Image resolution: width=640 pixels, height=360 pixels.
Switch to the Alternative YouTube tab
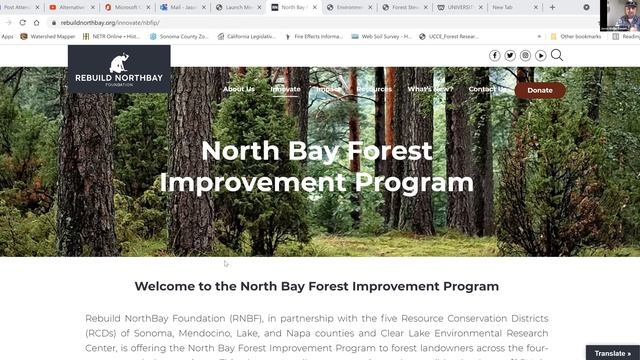tap(72, 7)
